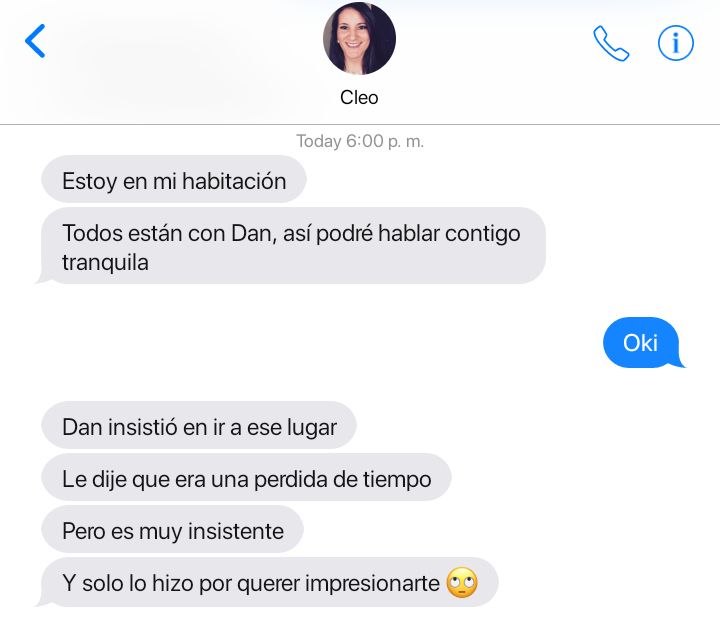The width and height of the screenshot is (720, 622).
Task: Start a phone call with Cleo
Action: (611, 43)
